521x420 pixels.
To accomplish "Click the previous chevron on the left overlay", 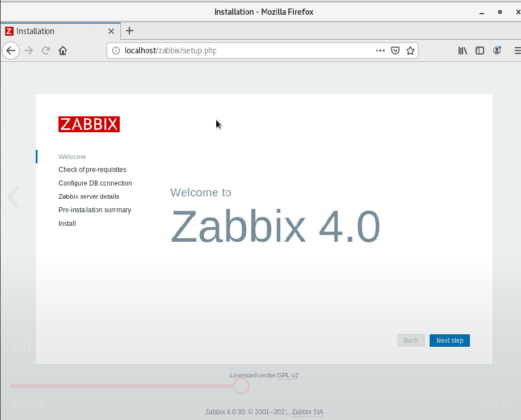I will (13, 197).
